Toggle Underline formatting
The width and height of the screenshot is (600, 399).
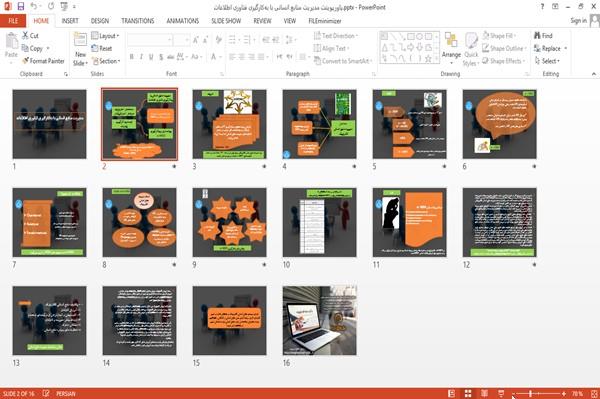(x=151, y=57)
